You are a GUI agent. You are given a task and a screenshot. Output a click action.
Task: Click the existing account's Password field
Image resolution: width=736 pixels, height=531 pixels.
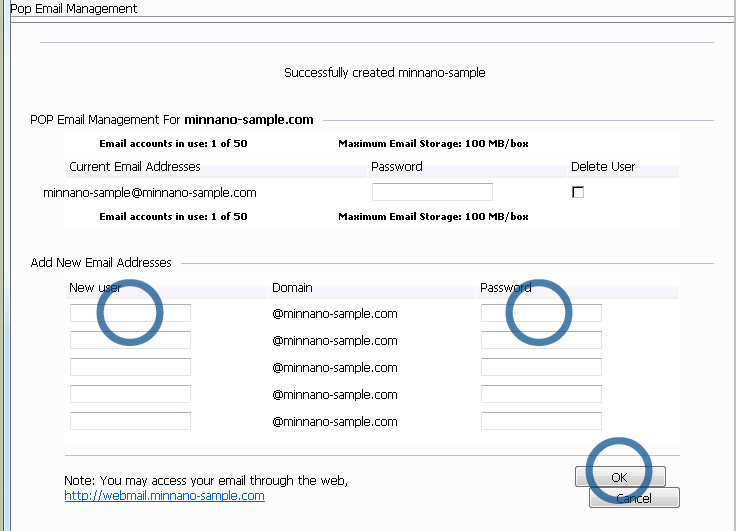click(x=432, y=192)
